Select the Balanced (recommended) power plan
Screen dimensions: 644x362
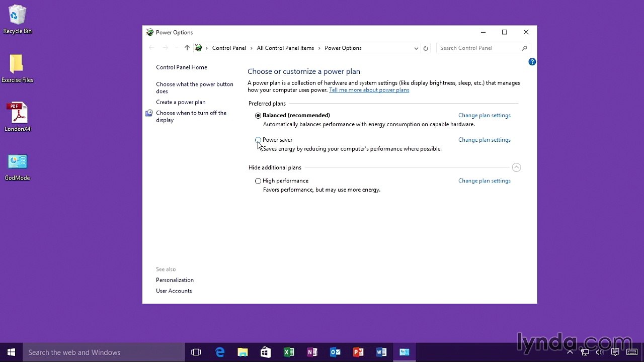pyautogui.click(x=258, y=116)
